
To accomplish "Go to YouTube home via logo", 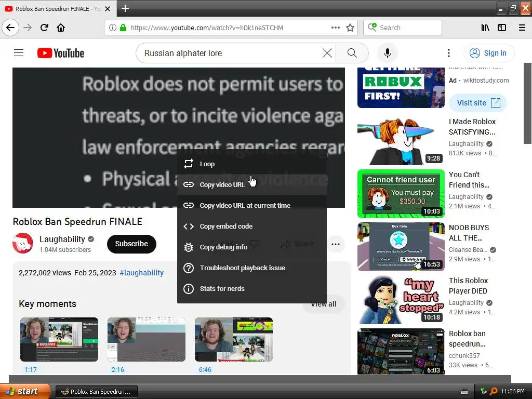I will pyautogui.click(x=61, y=53).
